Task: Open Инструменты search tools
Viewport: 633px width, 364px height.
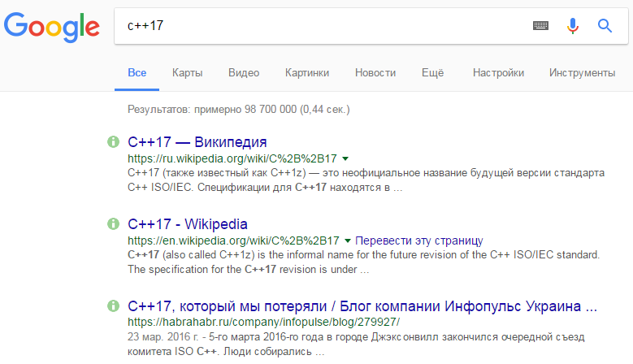Action: 582,73
